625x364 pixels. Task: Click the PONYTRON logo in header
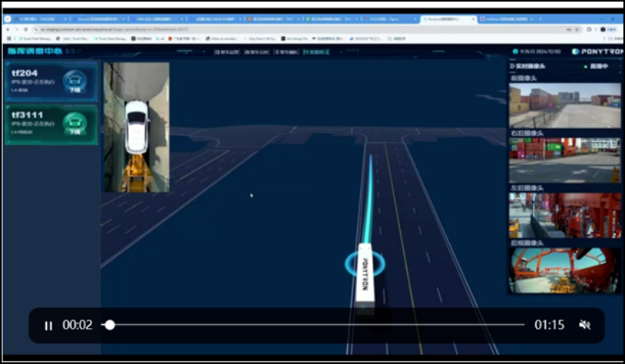(x=597, y=52)
